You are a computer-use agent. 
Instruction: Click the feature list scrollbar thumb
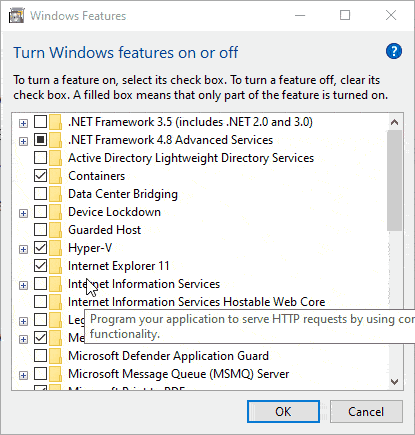[395, 180]
